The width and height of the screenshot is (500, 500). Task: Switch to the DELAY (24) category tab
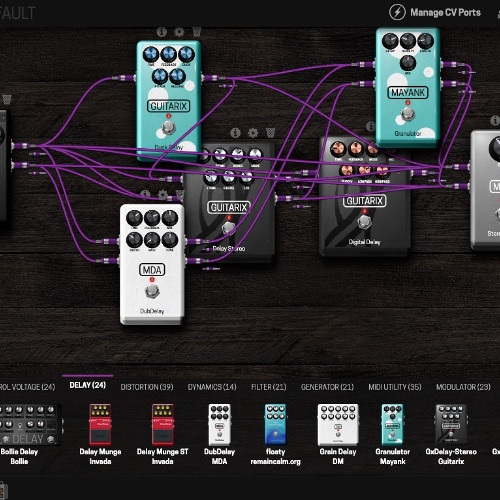point(88,385)
